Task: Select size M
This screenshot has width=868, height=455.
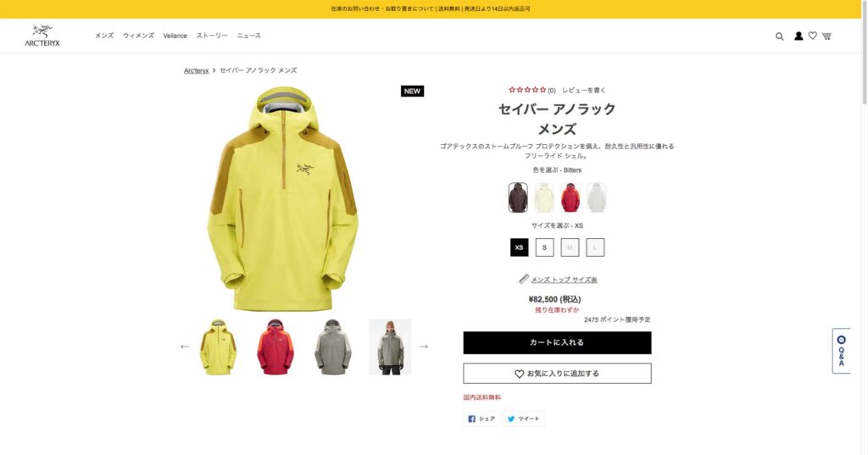Action: click(570, 247)
